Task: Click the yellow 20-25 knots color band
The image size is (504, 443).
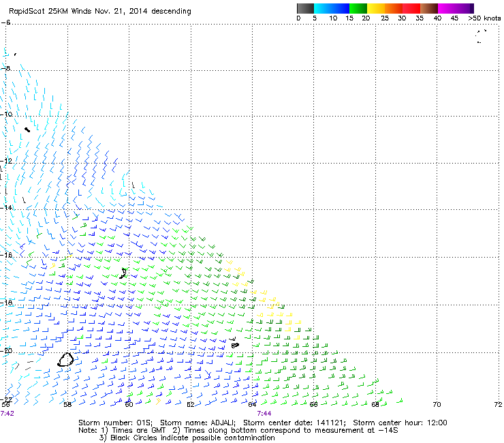Action: (376, 8)
